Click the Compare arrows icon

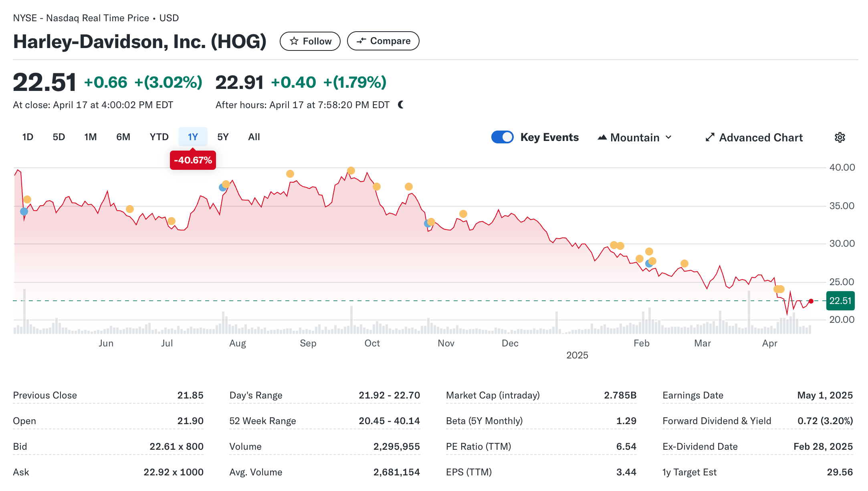(361, 41)
